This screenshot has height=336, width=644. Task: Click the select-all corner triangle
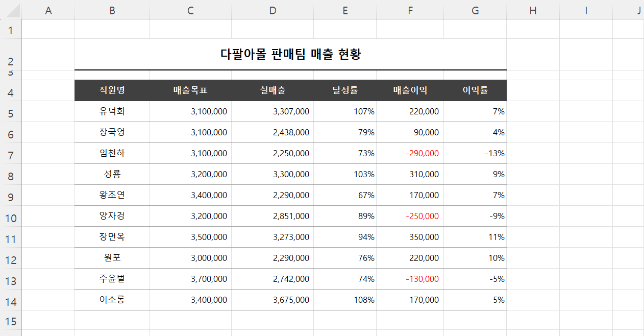tap(14, 11)
